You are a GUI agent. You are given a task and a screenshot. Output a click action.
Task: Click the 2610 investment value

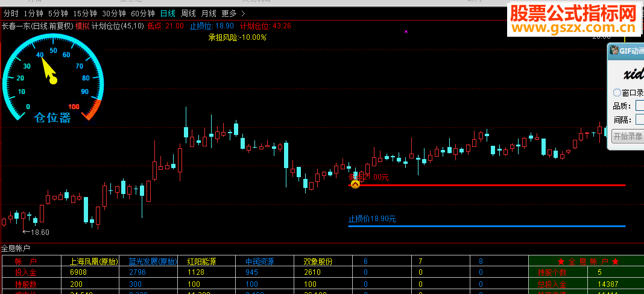[x=312, y=272]
